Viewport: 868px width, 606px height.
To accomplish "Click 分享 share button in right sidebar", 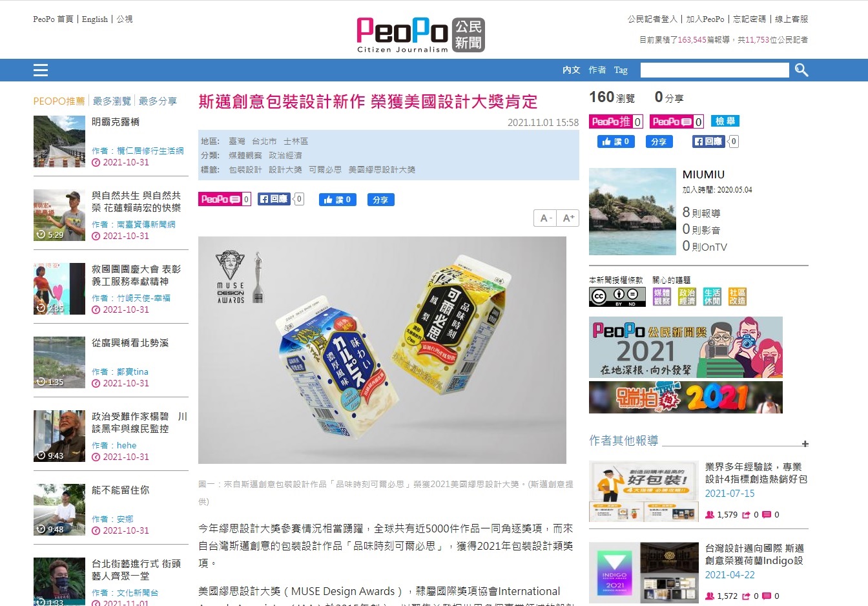I will point(659,141).
